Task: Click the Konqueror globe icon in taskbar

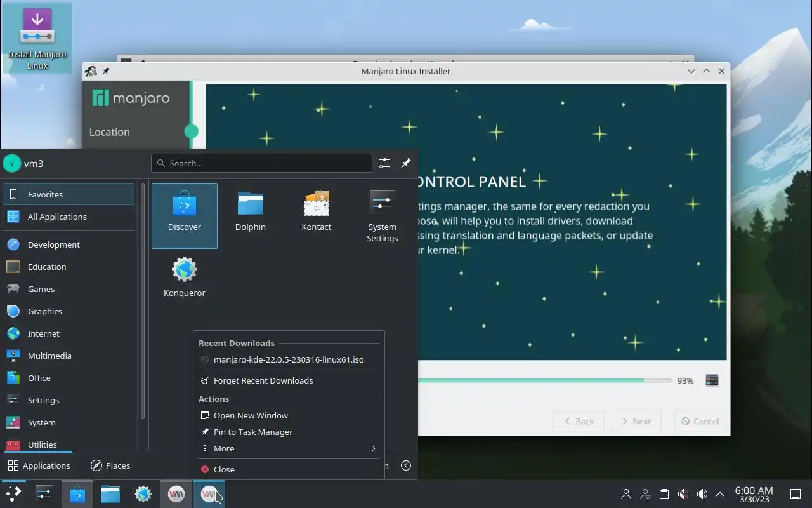Action: point(143,494)
